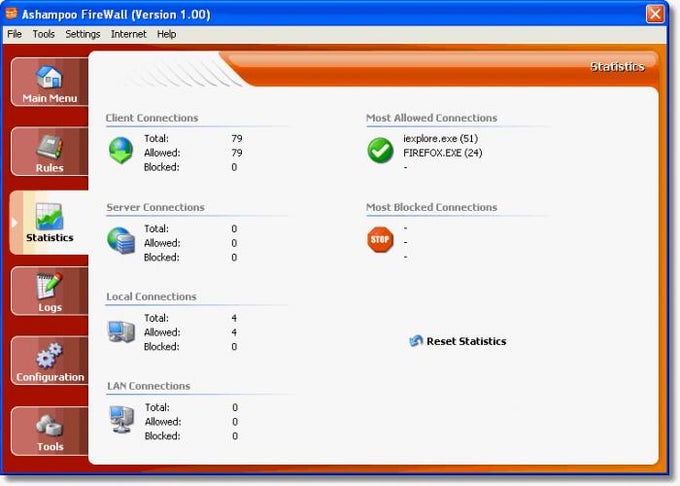Click the green checkmark Allowed icon
The image size is (680, 486).
(380, 150)
